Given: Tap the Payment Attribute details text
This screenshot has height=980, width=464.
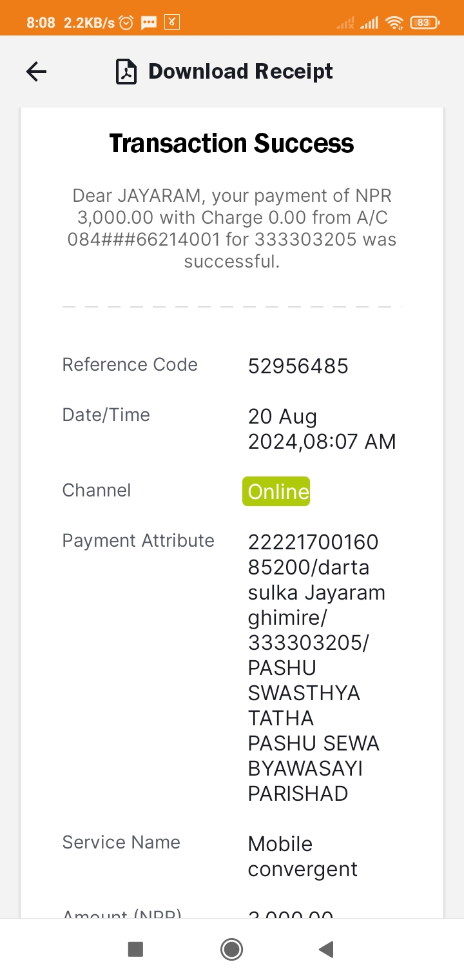Looking at the screenshot, I should tap(316, 668).
